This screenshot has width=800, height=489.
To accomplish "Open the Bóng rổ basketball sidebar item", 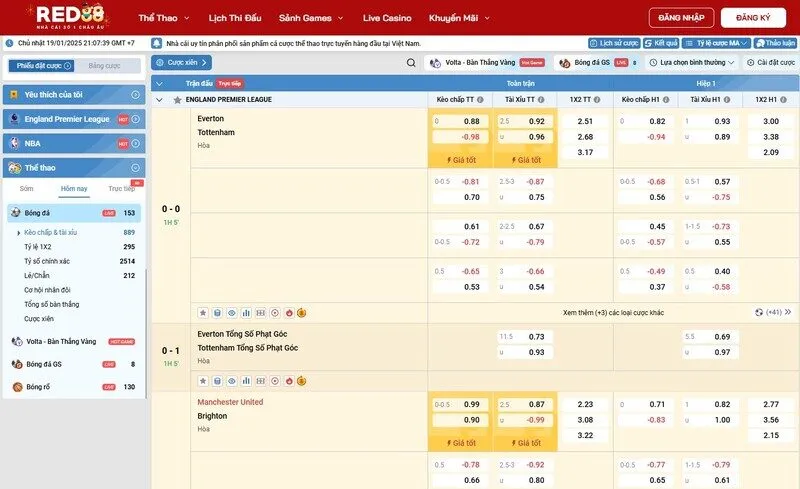I will coord(73,387).
